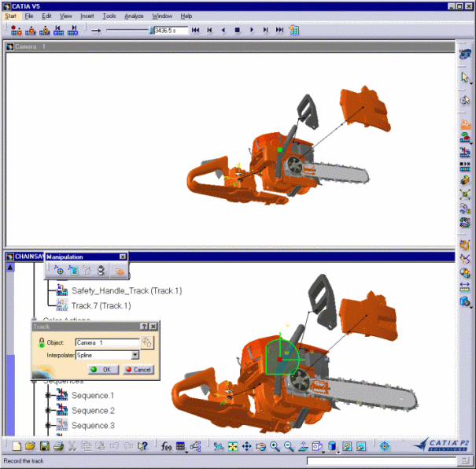Open the Insert menu
476x469 pixels.
coord(87,16)
